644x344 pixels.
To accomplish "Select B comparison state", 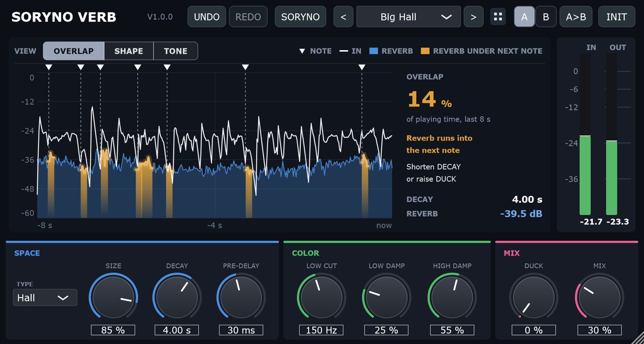I will click(546, 17).
